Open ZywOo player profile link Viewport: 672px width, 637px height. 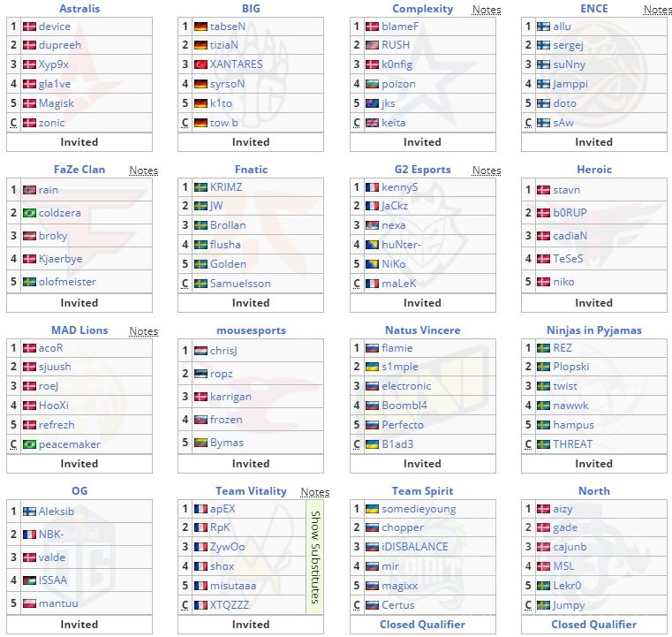227,547
